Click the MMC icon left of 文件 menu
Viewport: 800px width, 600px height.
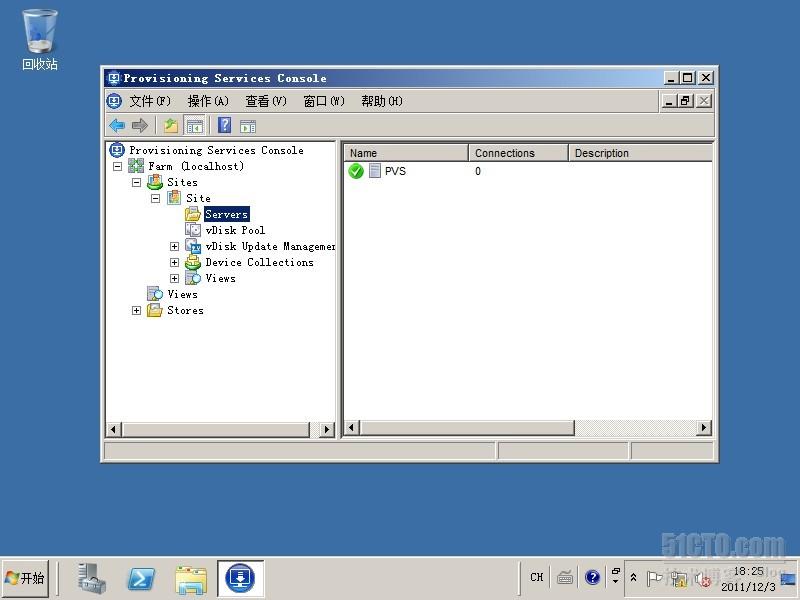tap(114, 101)
